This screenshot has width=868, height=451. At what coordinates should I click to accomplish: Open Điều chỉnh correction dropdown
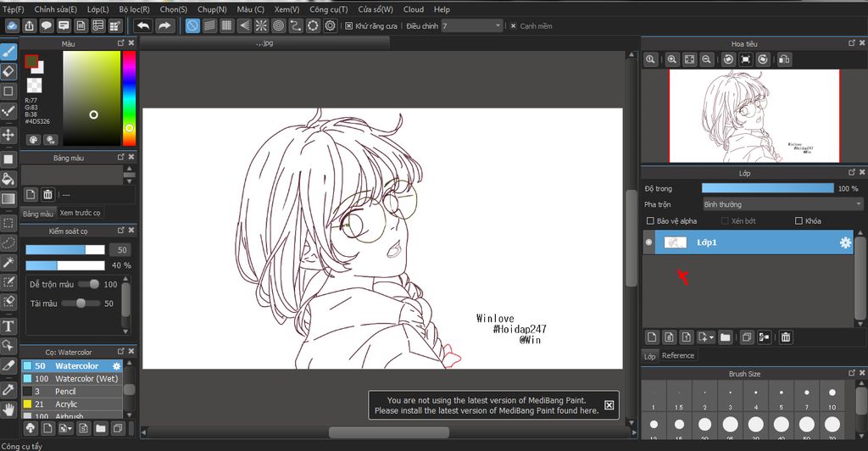pyautogui.click(x=471, y=26)
